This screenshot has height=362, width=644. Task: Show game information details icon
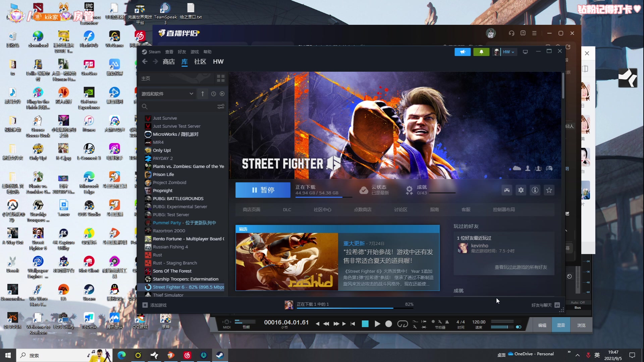535,190
